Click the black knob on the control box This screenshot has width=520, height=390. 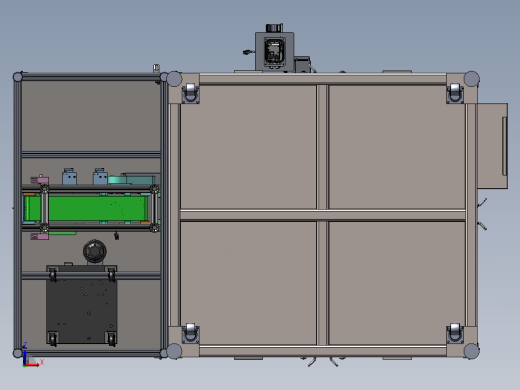coord(274,28)
